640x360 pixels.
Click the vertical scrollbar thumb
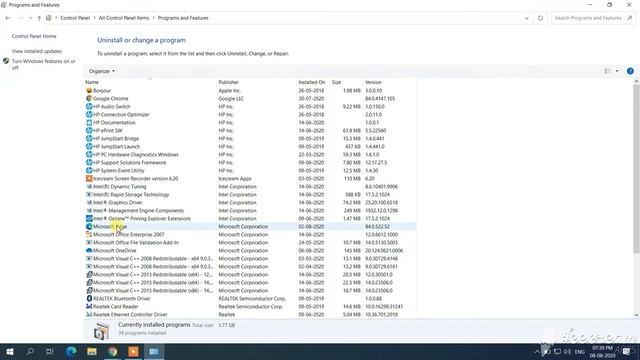pos(636,169)
